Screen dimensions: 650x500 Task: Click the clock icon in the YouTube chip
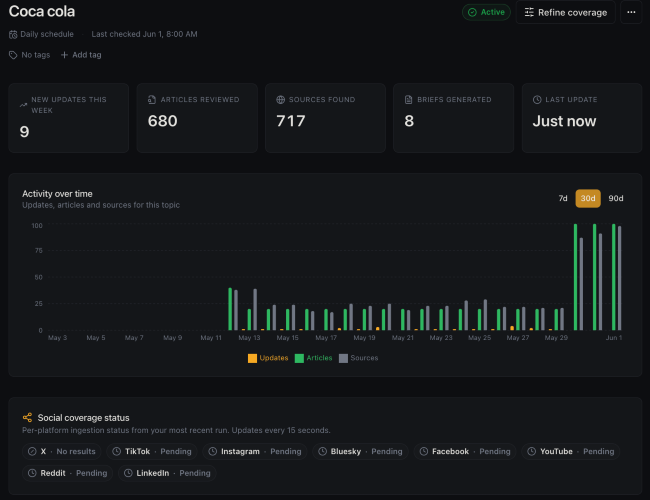(531, 451)
